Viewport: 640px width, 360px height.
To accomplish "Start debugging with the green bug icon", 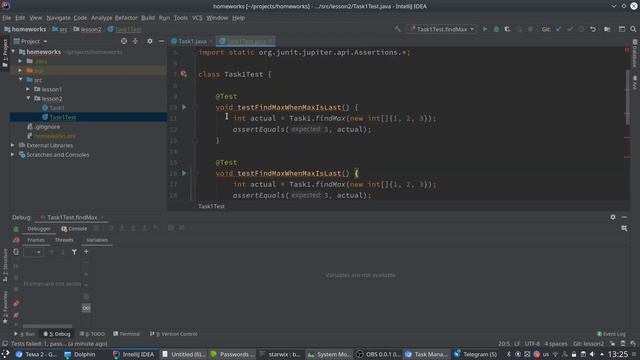I will [496, 29].
